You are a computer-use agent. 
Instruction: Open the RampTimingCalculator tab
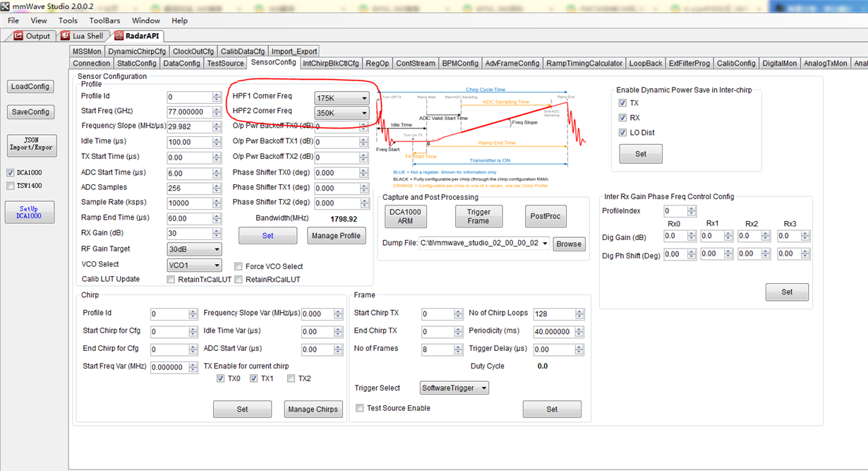[584, 63]
